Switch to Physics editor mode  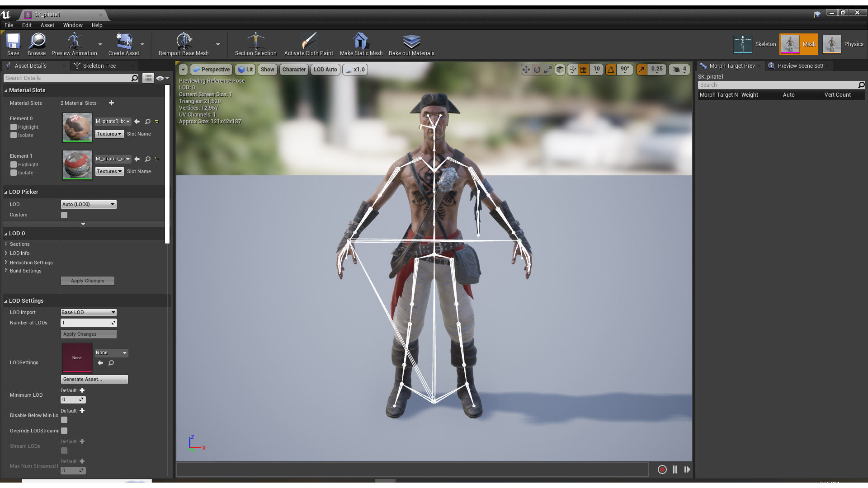coord(843,44)
